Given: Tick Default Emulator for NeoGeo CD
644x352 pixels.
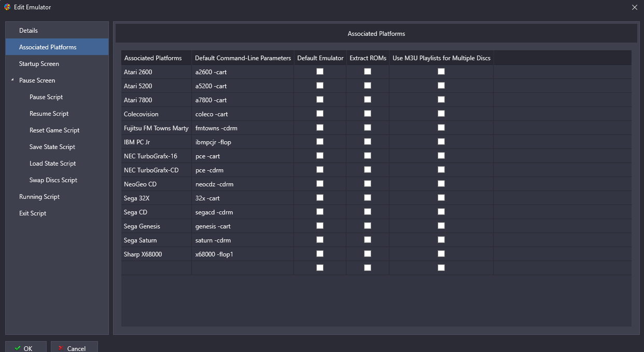Looking at the screenshot, I should (x=320, y=184).
